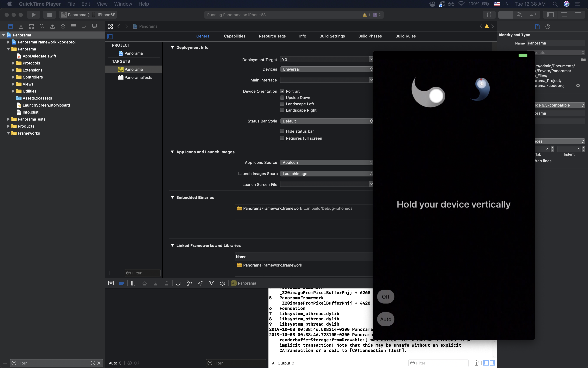Open the QuickTime View menu
The image size is (588, 368).
point(102,4)
